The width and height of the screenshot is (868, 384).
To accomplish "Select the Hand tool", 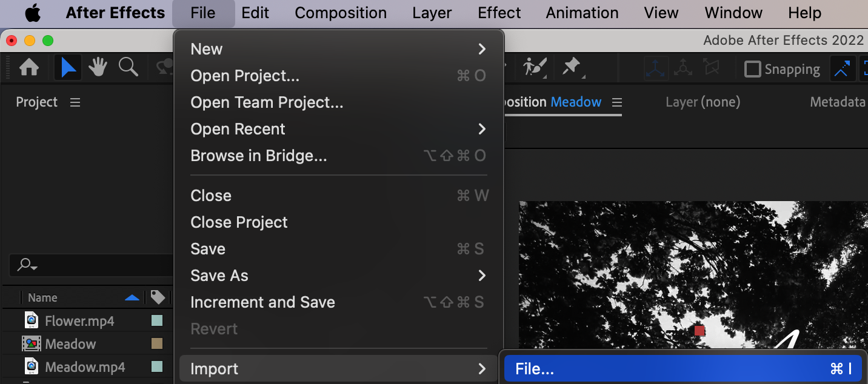I will pos(98,68).
